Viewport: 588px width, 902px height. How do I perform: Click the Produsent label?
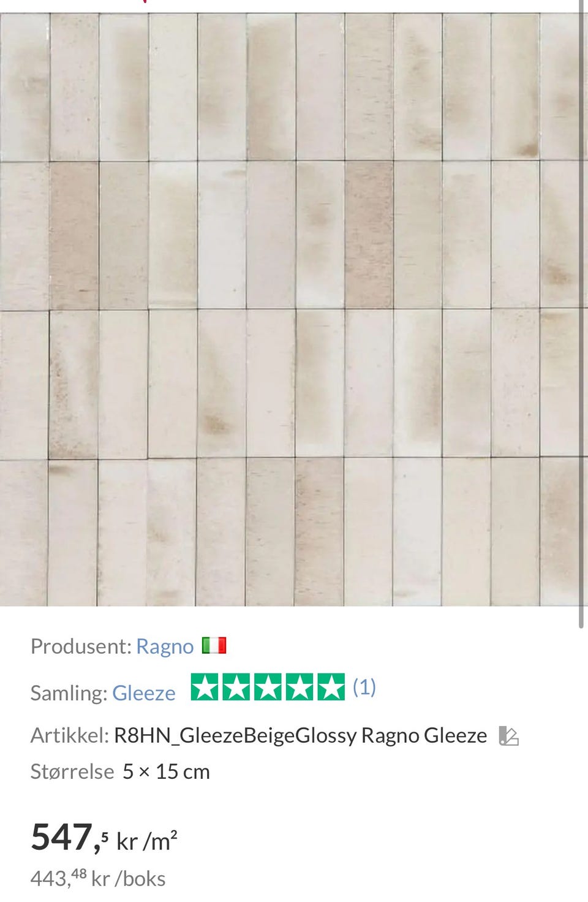(x=81, y=646)
